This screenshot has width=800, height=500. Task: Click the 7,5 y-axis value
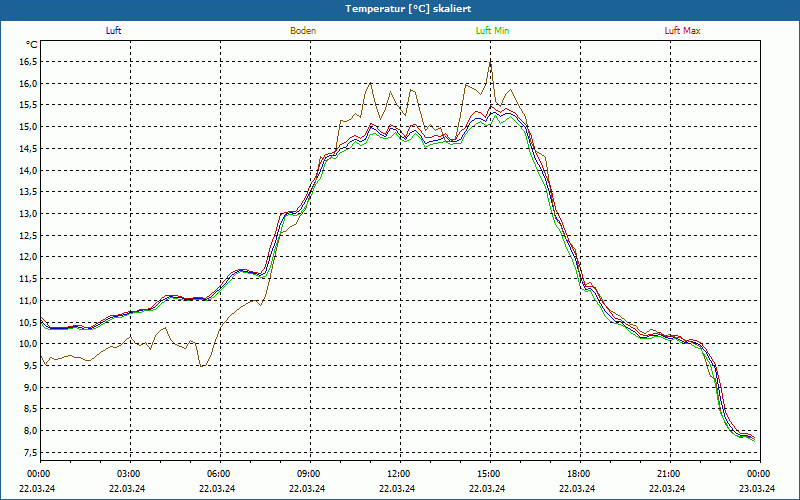[x=30, y=453]
